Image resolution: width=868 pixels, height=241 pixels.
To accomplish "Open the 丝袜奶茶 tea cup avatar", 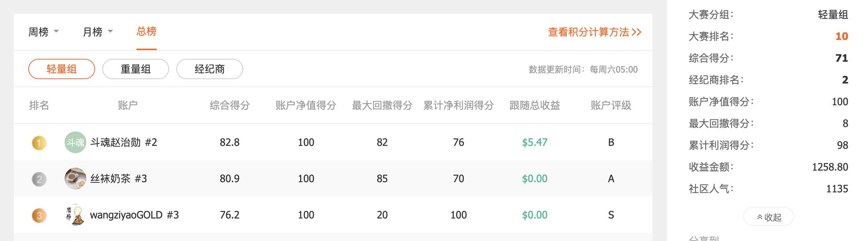I will (x=75, y=179).
